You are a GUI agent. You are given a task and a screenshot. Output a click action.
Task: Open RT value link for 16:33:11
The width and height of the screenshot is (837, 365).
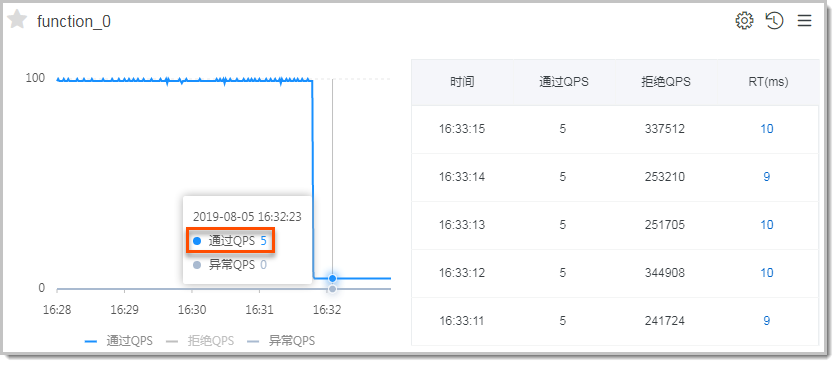(767, 321)
